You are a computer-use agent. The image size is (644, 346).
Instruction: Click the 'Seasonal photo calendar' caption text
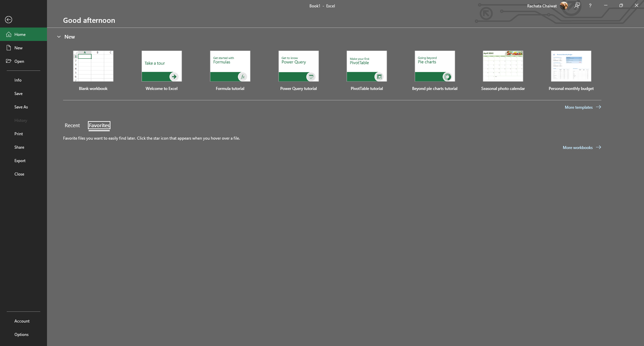point(503,89)
